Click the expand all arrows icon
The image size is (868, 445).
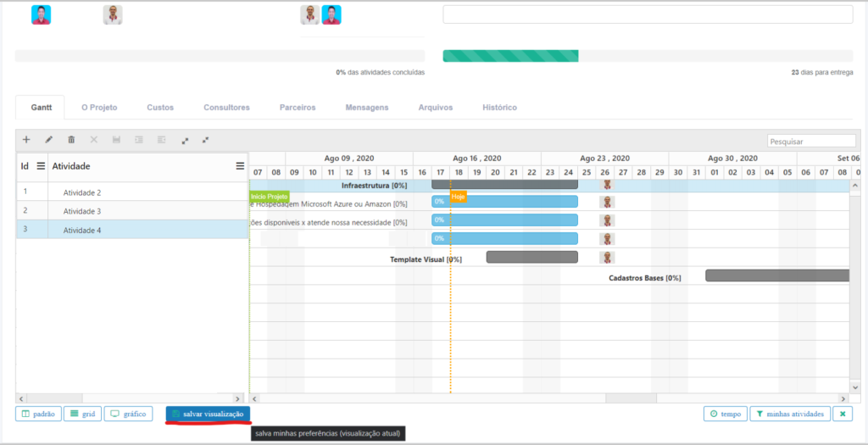point(185,140)
